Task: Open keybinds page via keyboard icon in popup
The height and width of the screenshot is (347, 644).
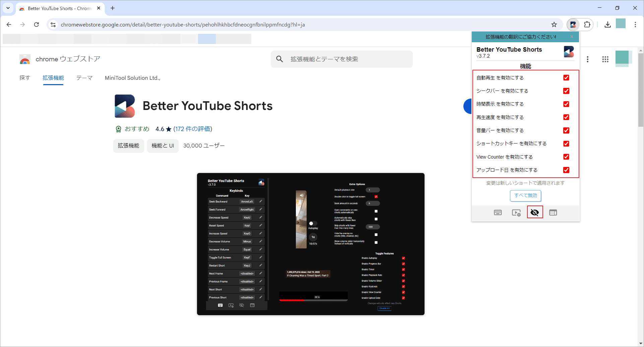Action: pyautogui.click(x=498, y=213)
